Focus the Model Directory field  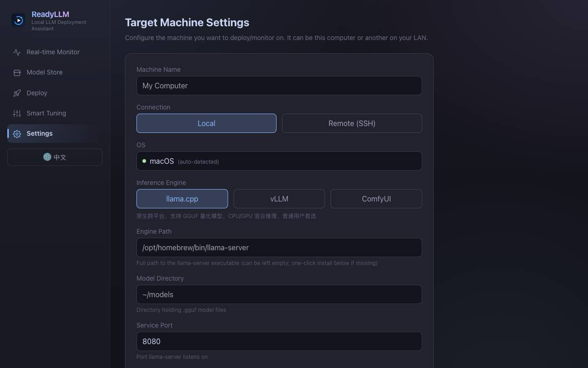279,294
